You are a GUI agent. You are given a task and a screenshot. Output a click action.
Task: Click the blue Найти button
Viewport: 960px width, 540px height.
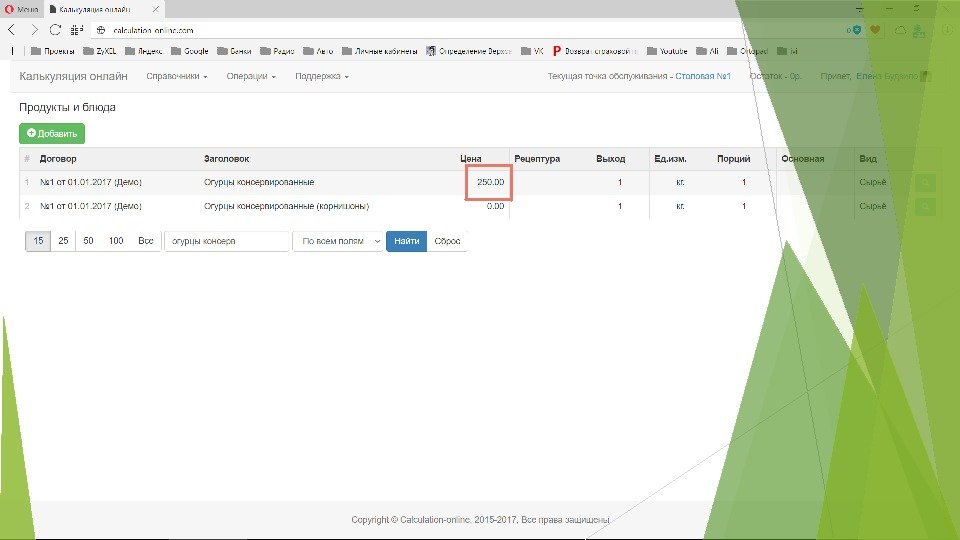[407, 241]
